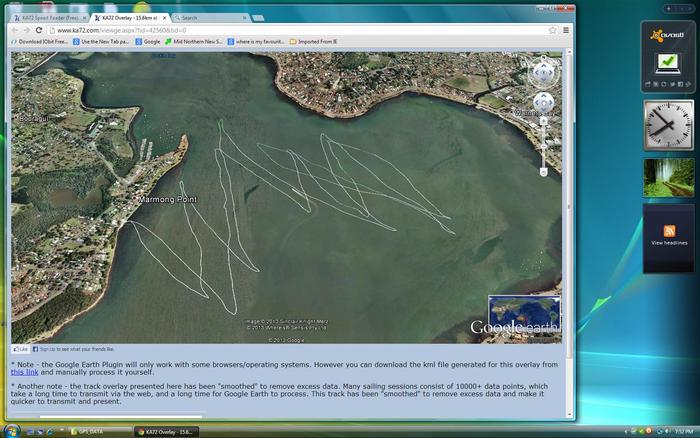The width and height of the screenshot is (700, 438).
Task: Open GPS_DATA window from taskbar
Action: click(97, 431)
